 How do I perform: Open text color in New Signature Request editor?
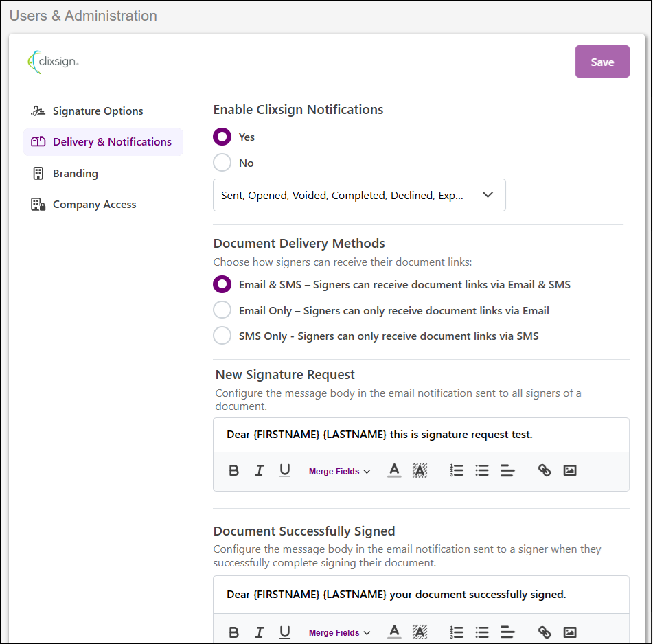[394, 470]
